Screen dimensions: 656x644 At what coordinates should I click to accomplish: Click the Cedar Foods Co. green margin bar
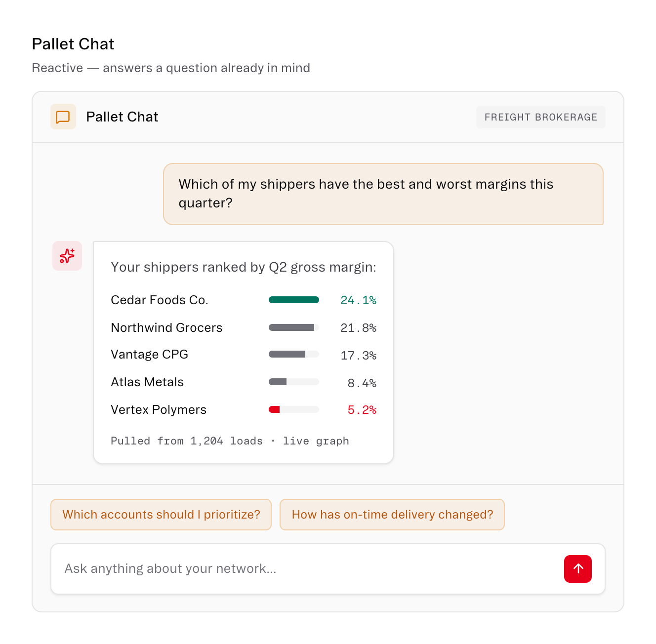294,300
